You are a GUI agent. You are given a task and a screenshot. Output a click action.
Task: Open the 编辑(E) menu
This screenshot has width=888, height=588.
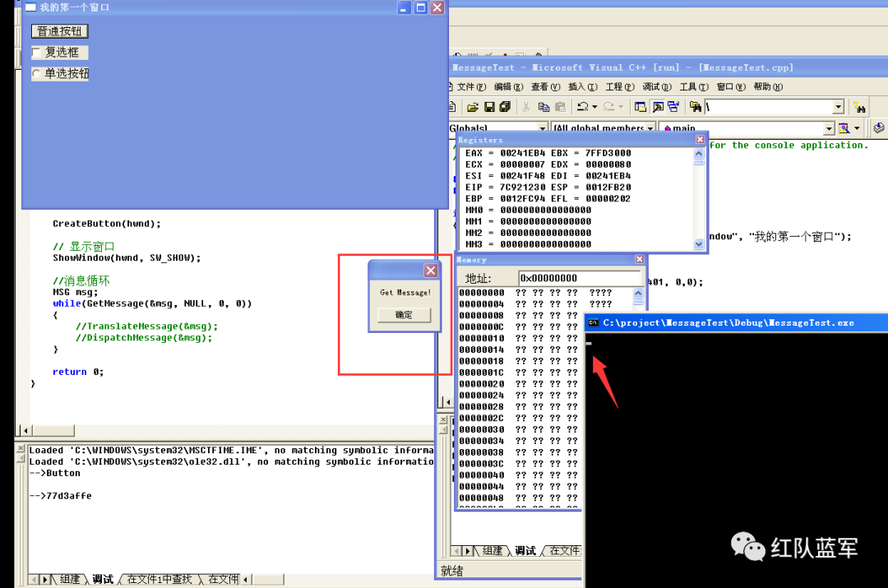(509, 86)
